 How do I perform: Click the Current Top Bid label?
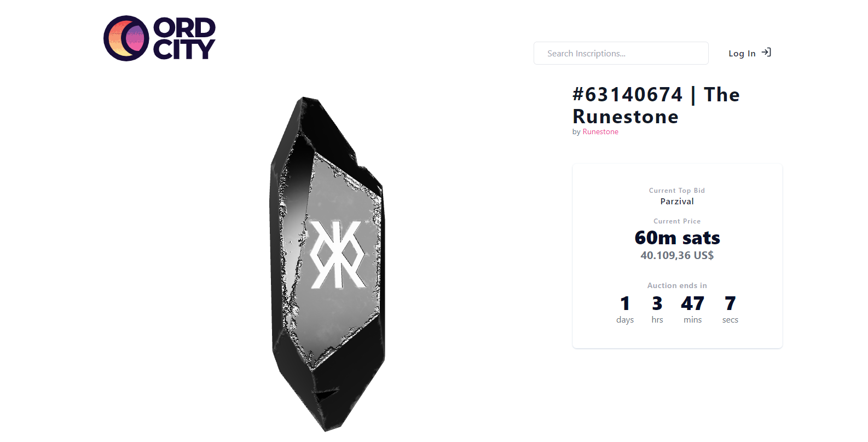coord(677,191)
